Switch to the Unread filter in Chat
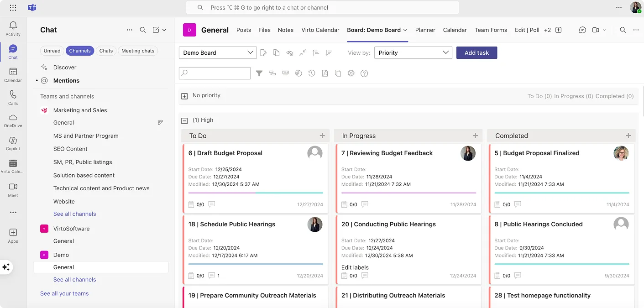This screenshot has height=308, width=644. (x=52, y=51)
